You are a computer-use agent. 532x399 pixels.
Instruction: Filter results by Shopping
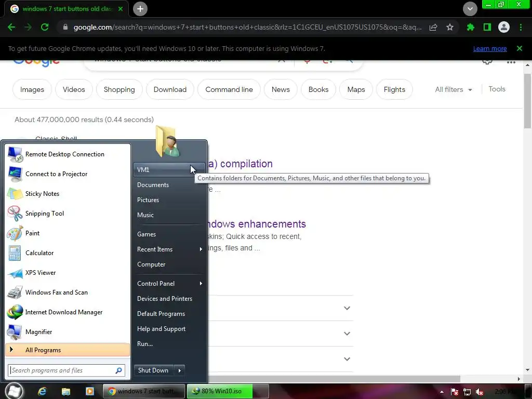[x=119, y=89]
